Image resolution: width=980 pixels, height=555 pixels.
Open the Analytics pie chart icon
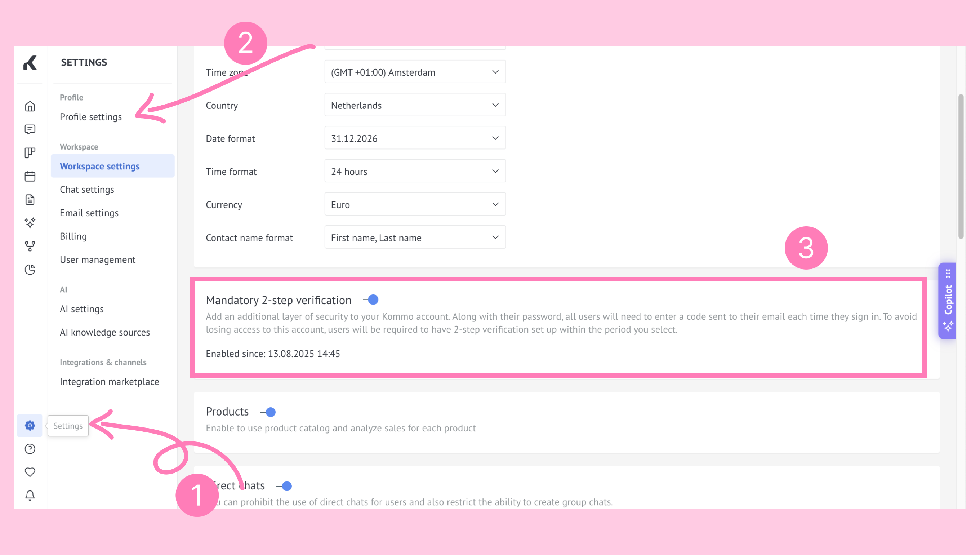(30, 270)
